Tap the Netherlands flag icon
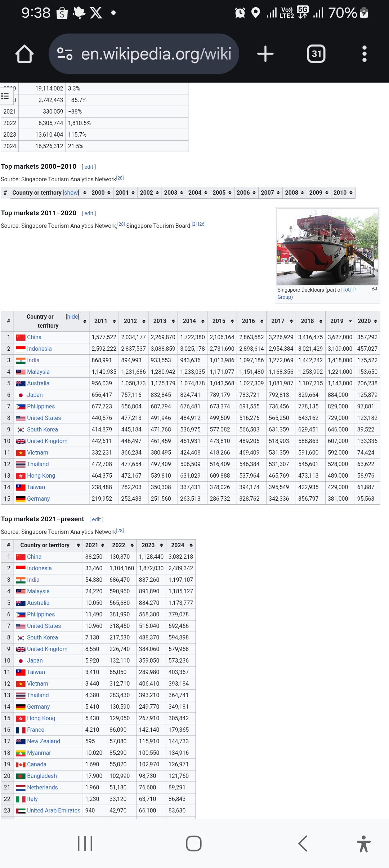The width and height of the screenshot is (389, 868). pos(21,788)
